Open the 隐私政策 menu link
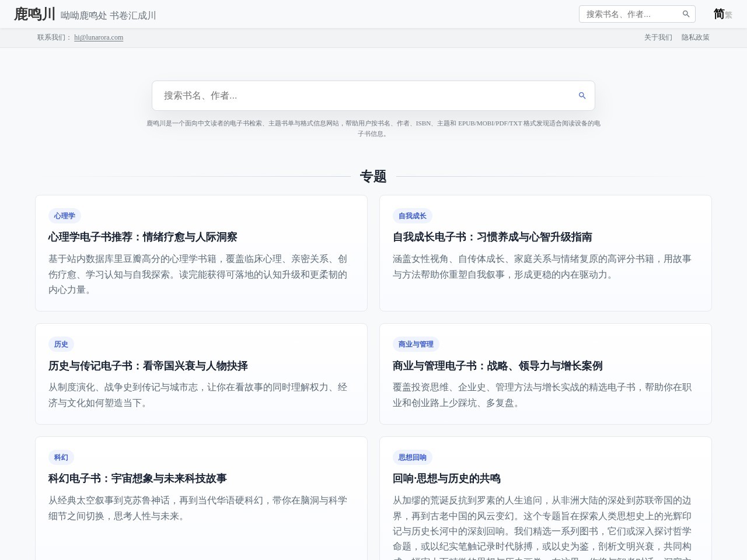Screen dimensions: 747x560 696,37
